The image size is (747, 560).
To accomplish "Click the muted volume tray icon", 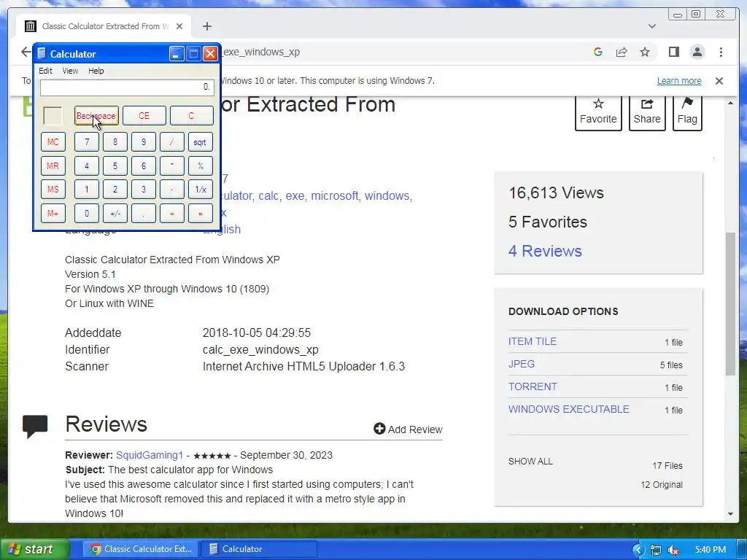I will coord(673,550).
